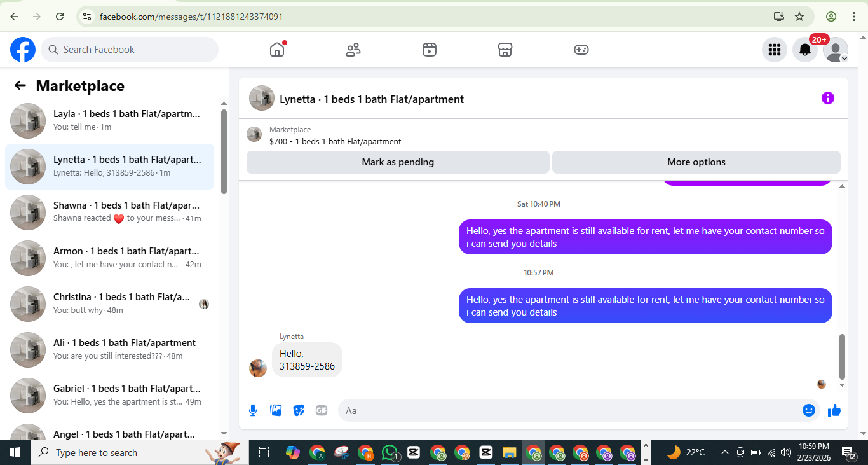Image resolution: width=868 pixels, height=465 pixels.
Task: Attach a photo file icon
Action: [x=276, y=410]
